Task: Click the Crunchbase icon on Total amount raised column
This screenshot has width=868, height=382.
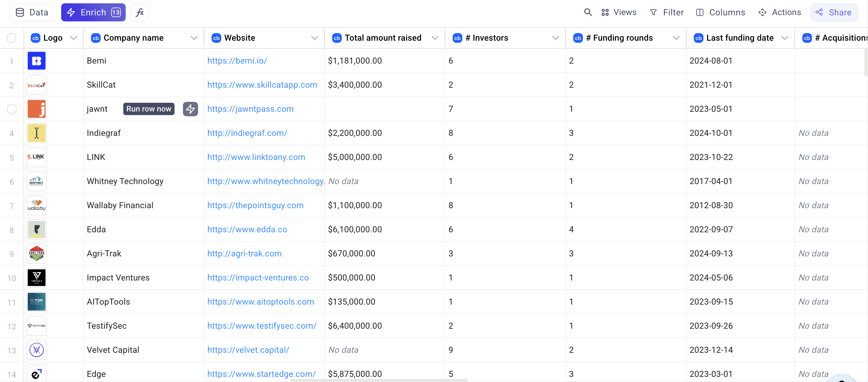Action: tap(337, 38)
